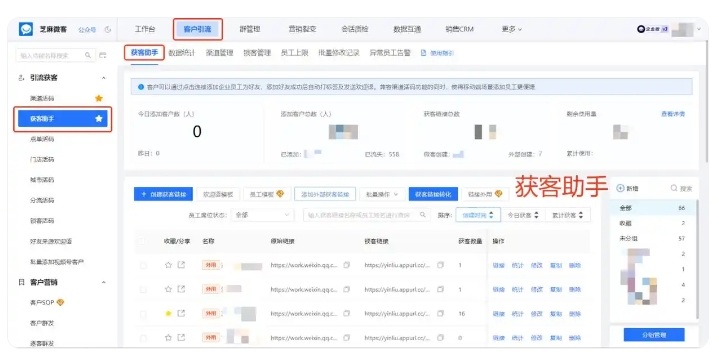Unfavorite the yellow star in the row with 16 customers
The image size is (719, 362).
(x=168, y=313)
